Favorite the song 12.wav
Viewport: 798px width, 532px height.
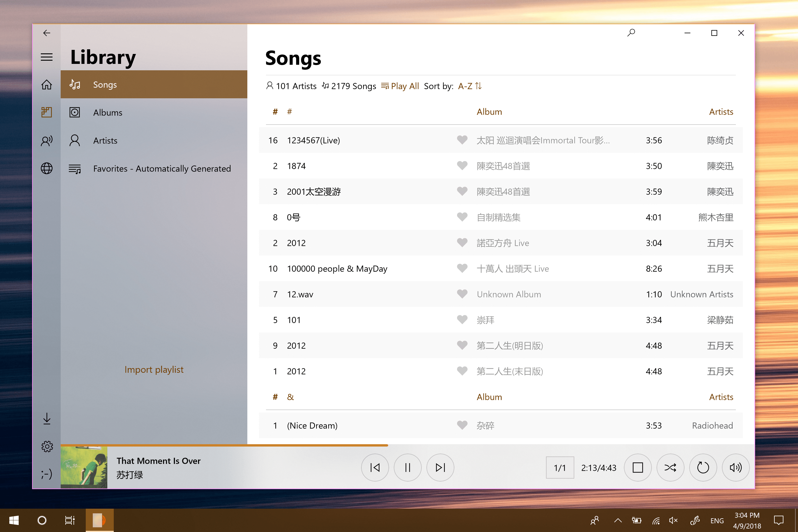click(x=462, y=294)
